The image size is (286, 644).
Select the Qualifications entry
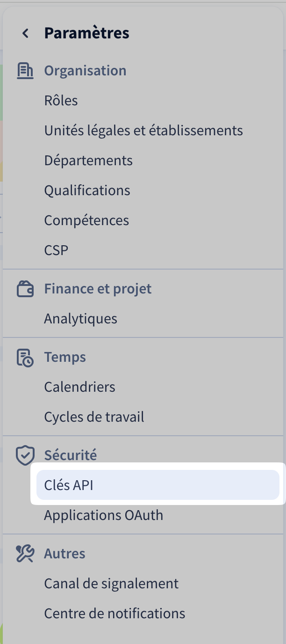[x=87, y=190]
